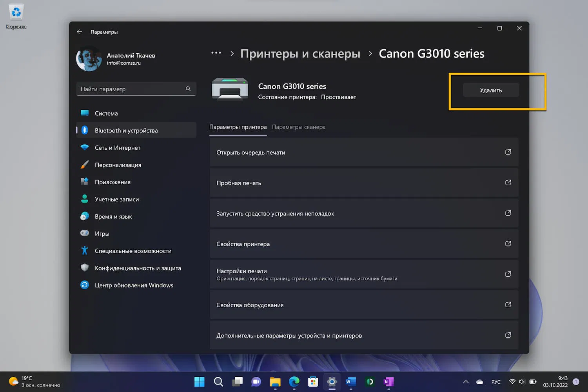This screenshot has height=392, width=588.
Task: Open Сеть и Интернет settings
Action: click(136, 148)
